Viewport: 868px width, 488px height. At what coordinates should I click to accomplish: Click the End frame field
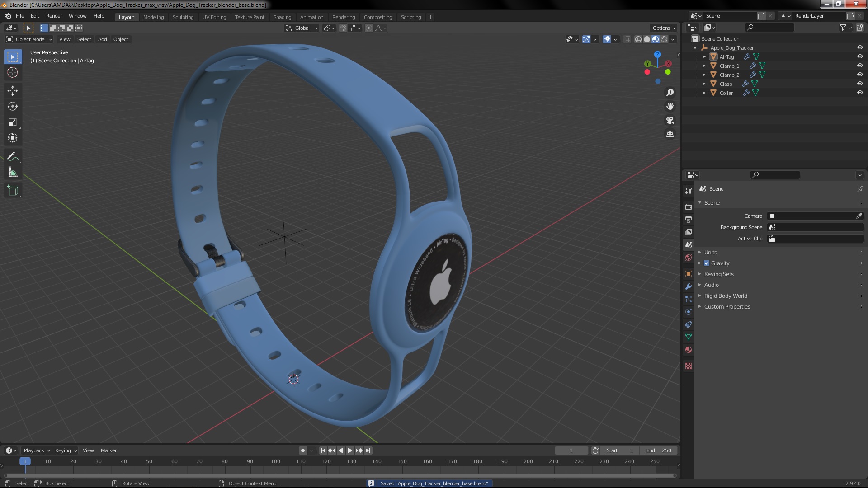[659, 450]
